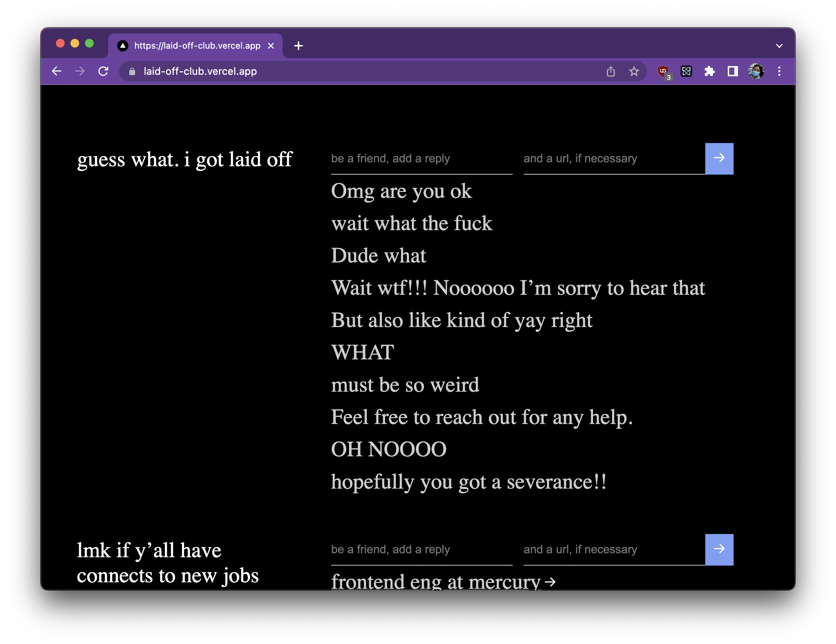Image resolution: width=836 pixels, height=644 pixels.
Task: Click the profile avatar picture
Action: (756, 71)
